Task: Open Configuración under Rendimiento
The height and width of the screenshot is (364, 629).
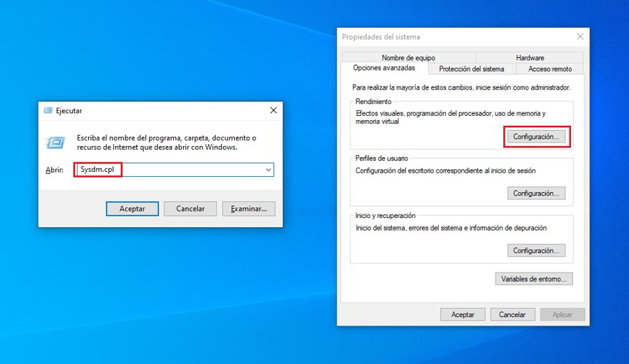Action: click(x=536, y=137)
